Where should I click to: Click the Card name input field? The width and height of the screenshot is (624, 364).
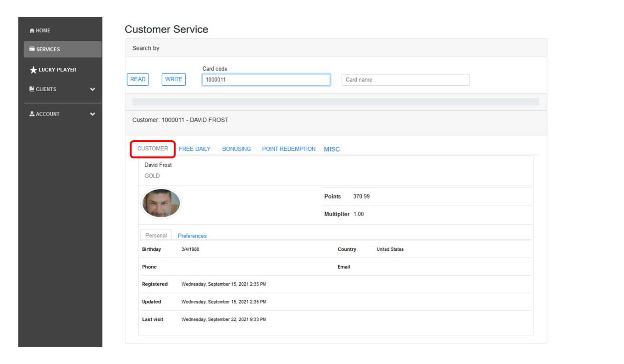pyautogui.click(x=405, y=80)
